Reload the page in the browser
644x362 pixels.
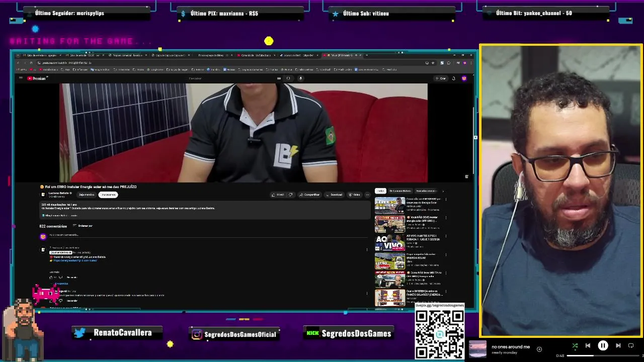tap(31, 63)
